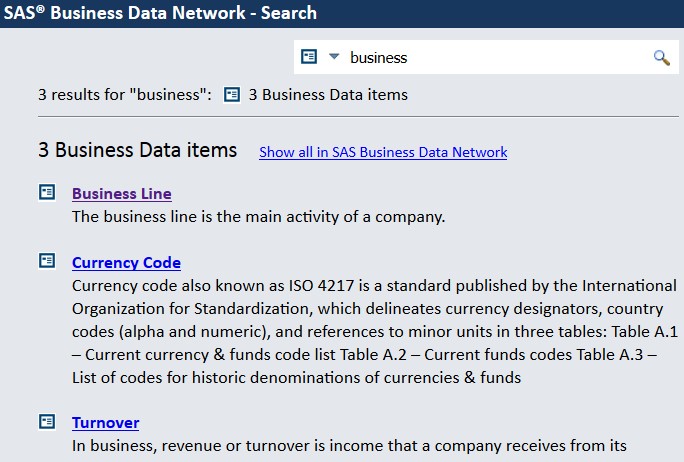Click the Business Data icon in the results summary
Viewport: 684px width, 462px height.
coord(232,95)
